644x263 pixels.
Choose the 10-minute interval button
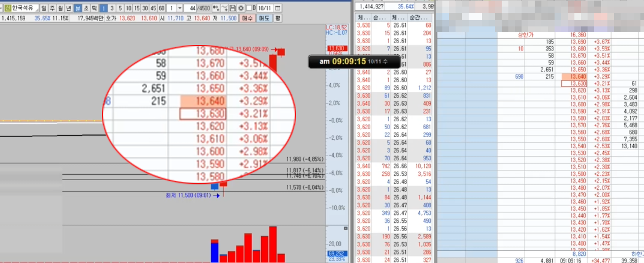click(129, 8)
